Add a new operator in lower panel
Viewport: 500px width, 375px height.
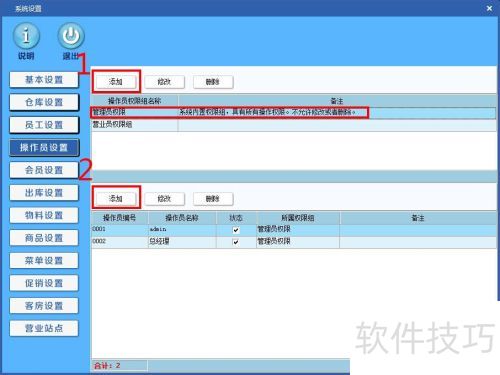116,199
